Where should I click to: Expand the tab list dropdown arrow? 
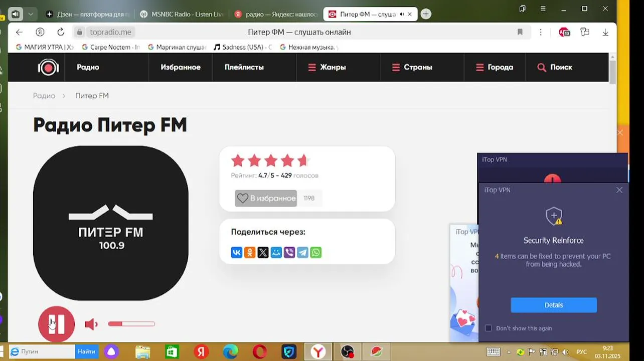click(x=31, y=14)
